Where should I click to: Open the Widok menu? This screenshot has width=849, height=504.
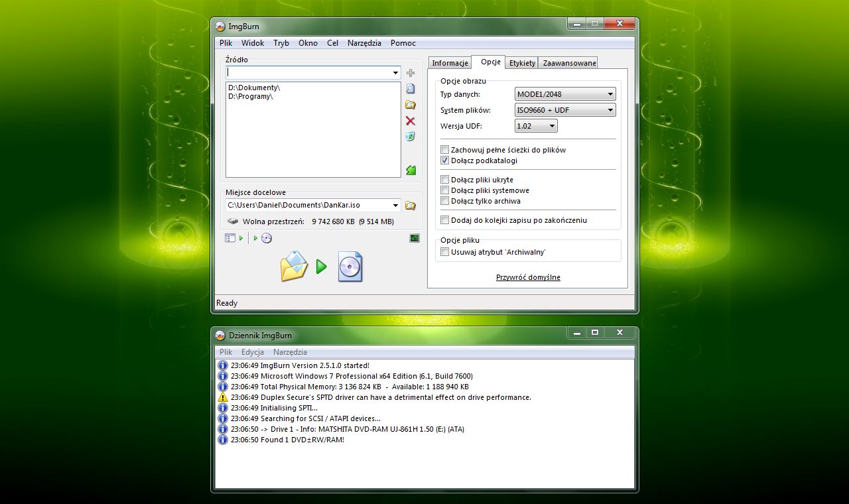click(x=253, y=43)
